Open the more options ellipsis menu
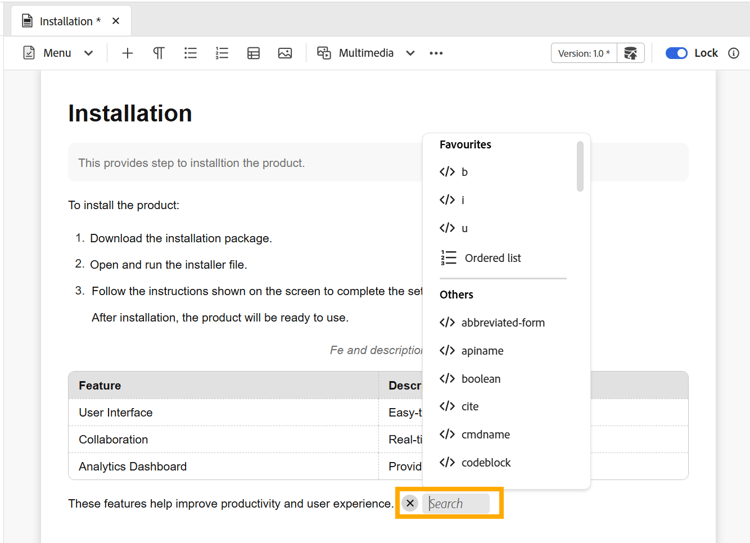Screen dimensions: 750x543 [436, 53]
